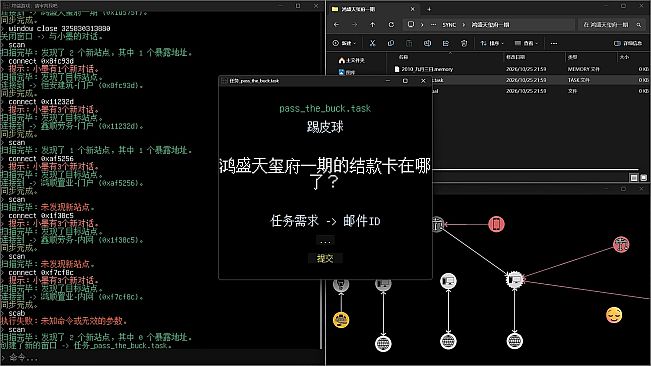Click the monitor icon in the address bar
651x366 pixels.
tap(411, 24)
